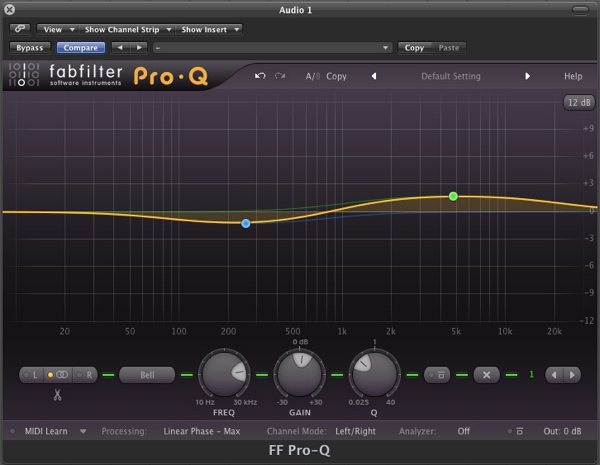600x465 pixels.
Task: Click the scissors split band icon
Action: tap(57, 395)
